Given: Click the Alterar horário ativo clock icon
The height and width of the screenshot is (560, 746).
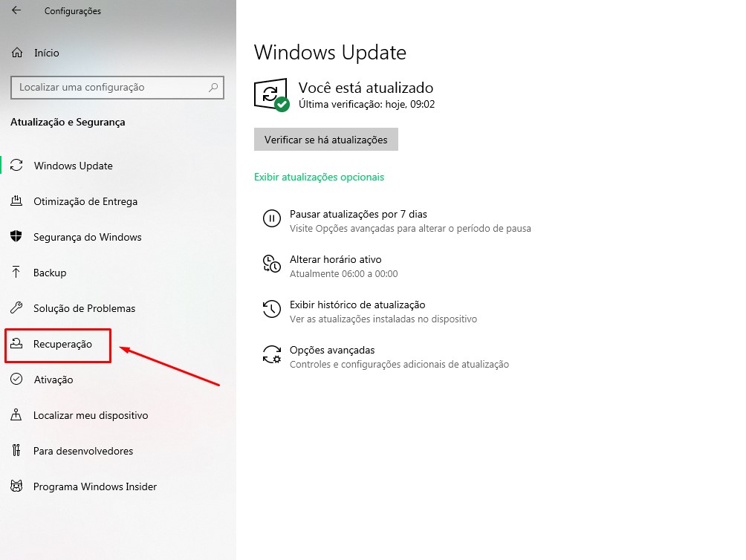Looking at the screenshot, I should (272, 264).
